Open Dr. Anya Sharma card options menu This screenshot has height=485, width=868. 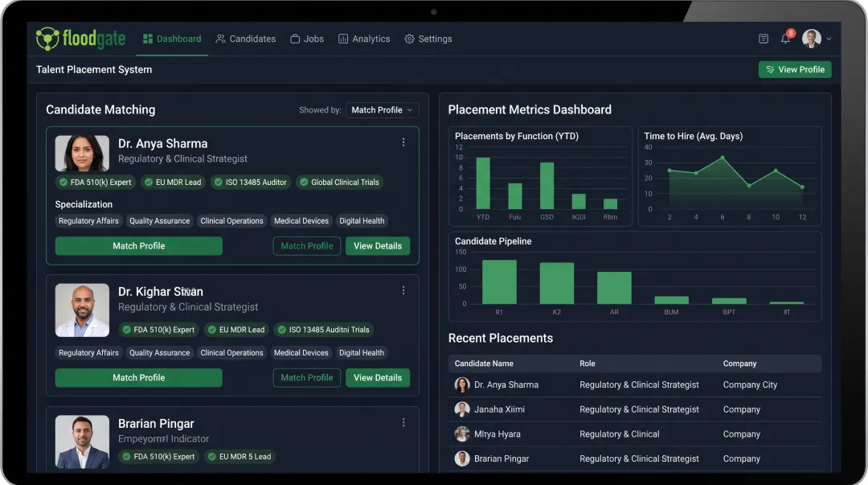point(403,142)
